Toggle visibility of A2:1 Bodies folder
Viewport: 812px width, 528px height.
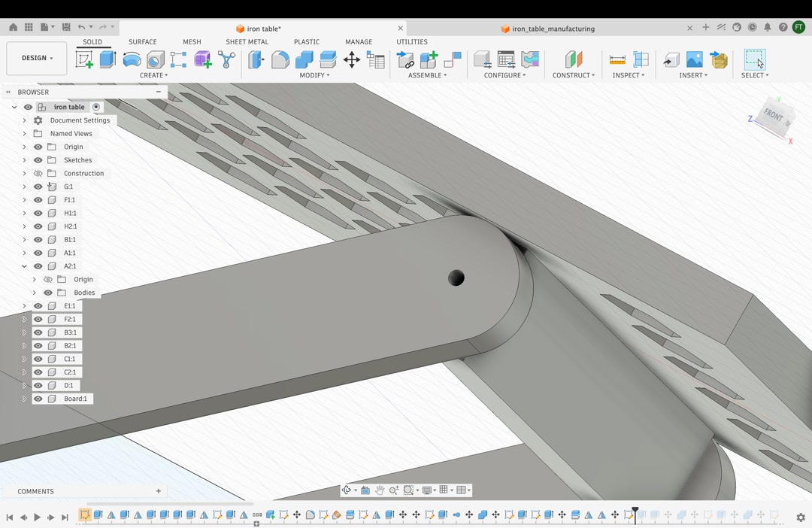(47, 293)
